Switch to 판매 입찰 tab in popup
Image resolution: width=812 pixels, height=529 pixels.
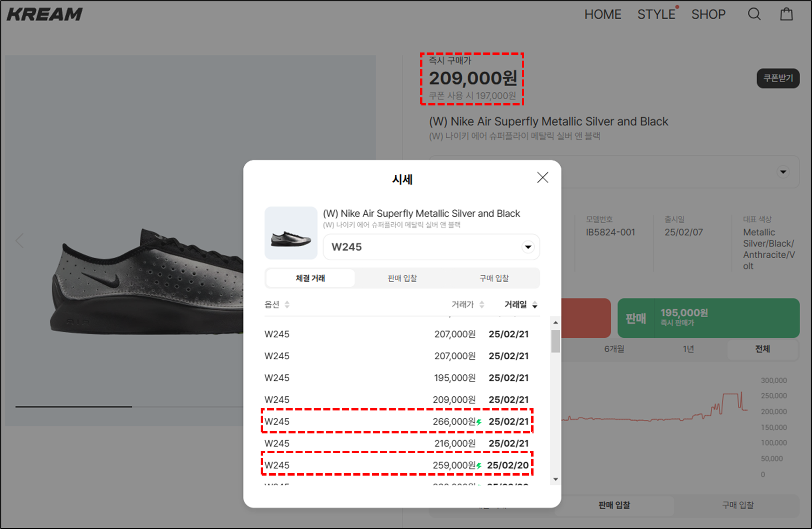[x=402, y=278]
